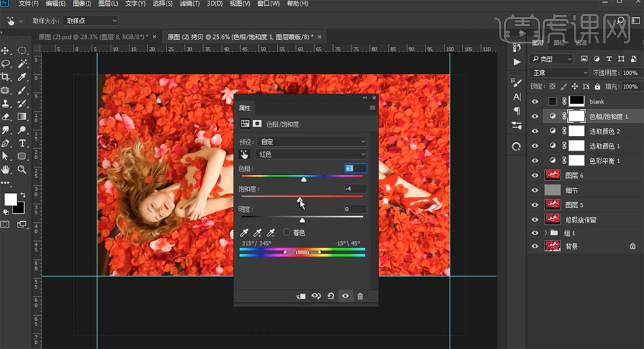This screenshot has height=349, width=644.
Task: Click the 色相 hue slider handle
Action: click(304, 179)
